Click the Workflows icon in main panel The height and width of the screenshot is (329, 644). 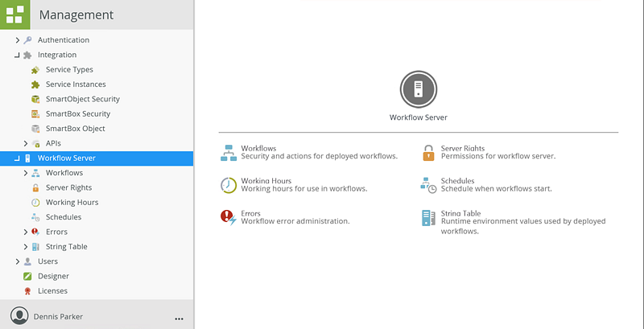tap(228, 152)
